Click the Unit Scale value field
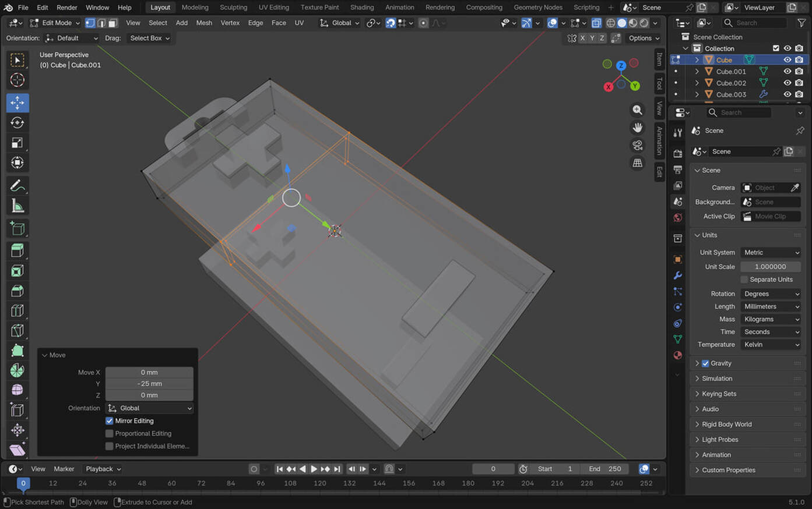The width and height of the screenshot is (812, 509). coord(770,267)
